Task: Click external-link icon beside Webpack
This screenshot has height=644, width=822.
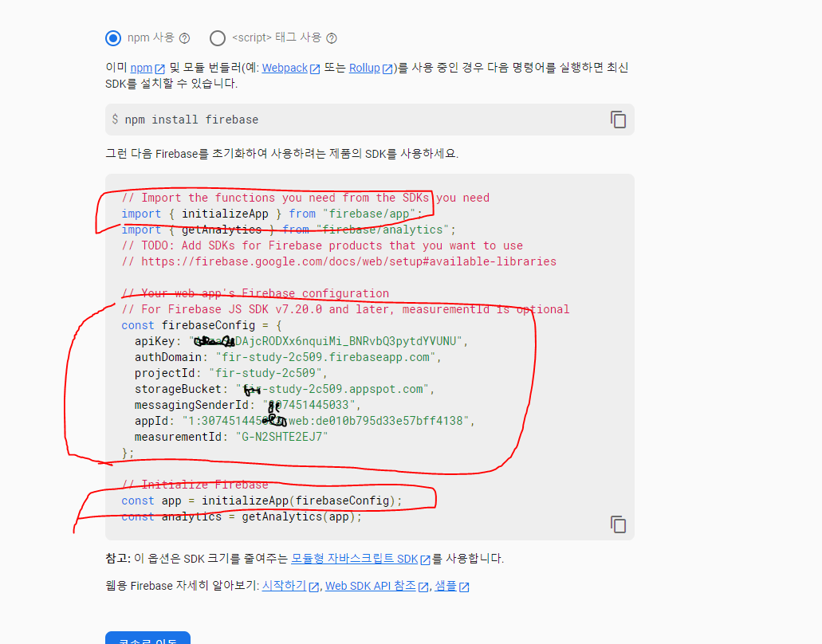Action: 315,69
